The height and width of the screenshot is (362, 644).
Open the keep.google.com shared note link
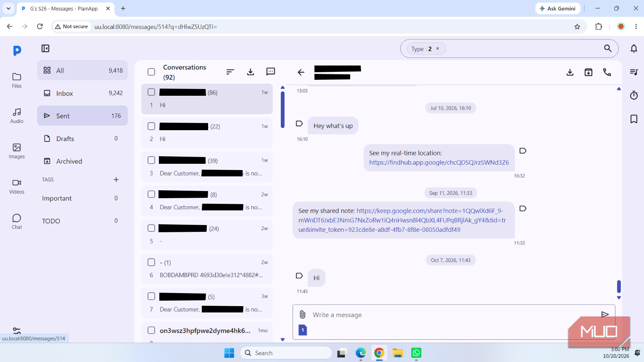402,220
